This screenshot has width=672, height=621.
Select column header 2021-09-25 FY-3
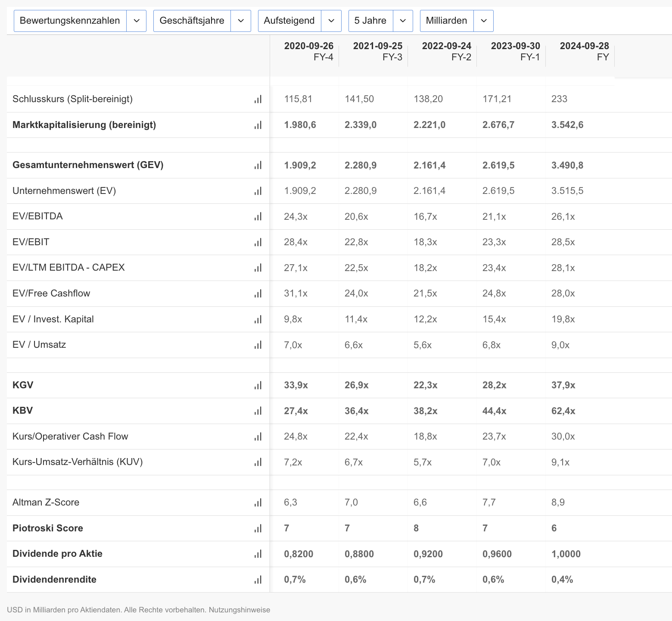pos(378,52)
